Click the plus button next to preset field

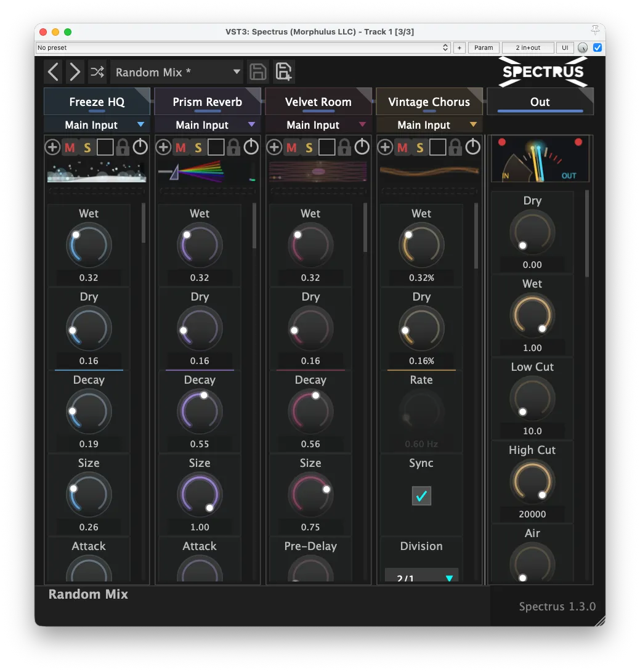(459, 47)
